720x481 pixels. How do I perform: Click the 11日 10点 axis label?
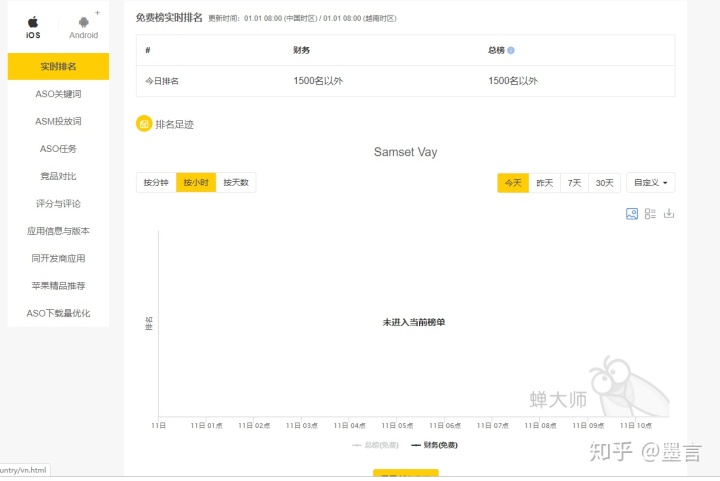click(x=636, y=425)
